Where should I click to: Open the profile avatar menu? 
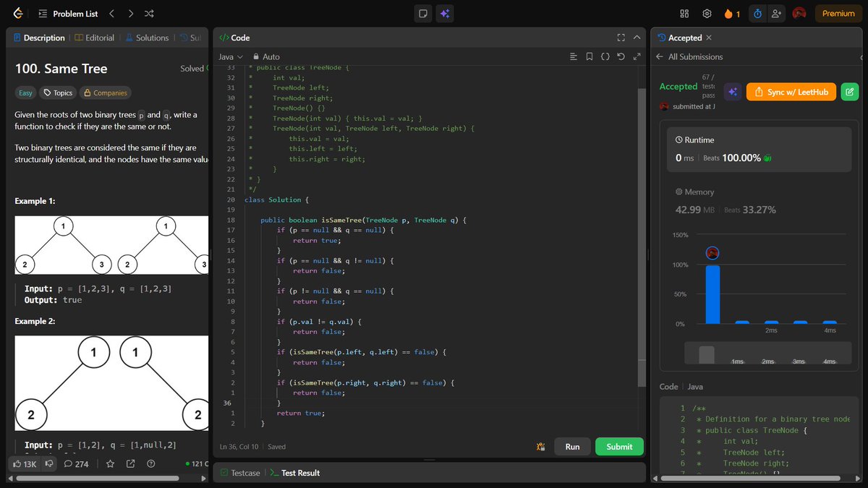[799, 13]
